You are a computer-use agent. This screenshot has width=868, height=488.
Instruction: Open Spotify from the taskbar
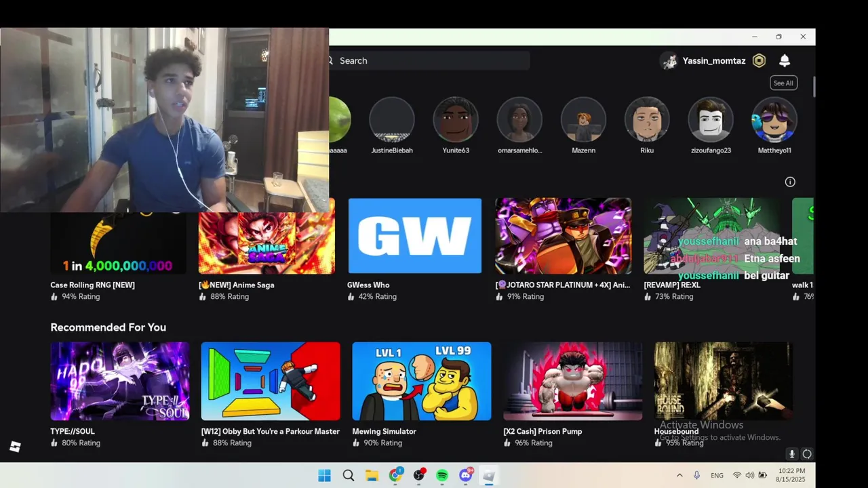point(442,476)
